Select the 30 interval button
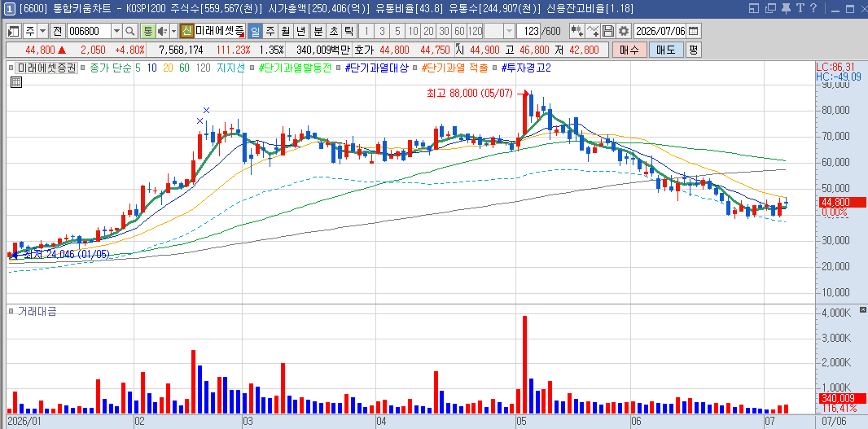The width and height of the screenshot is (868, 429). [444, 31]
